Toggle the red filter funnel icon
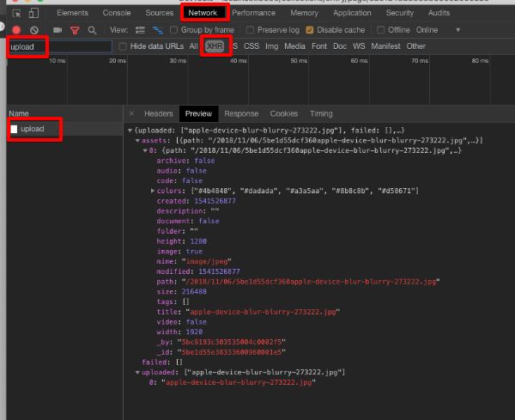The height and width of the screenshot is (420, 515). coord(75,31)
